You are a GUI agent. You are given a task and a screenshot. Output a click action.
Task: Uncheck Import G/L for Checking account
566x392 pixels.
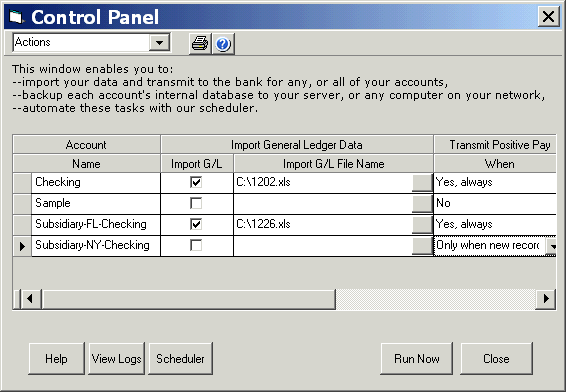(x=196, y=182)
